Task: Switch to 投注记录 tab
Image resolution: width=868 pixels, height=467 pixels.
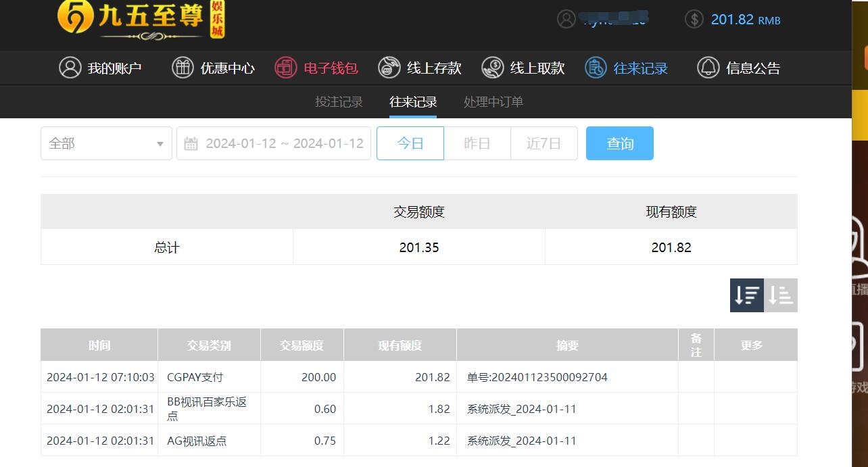Action: pyautogui.click(x=339, y=102)
